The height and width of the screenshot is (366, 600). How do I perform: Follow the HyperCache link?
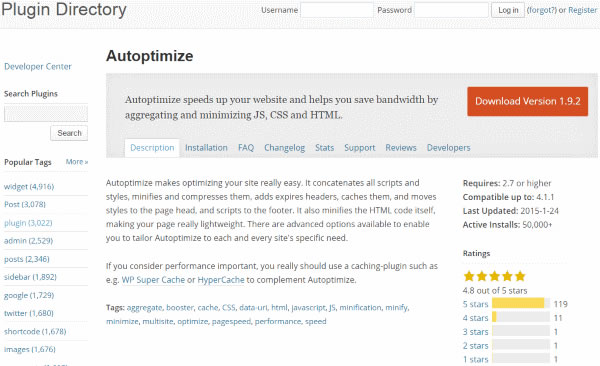click(221, 280)
